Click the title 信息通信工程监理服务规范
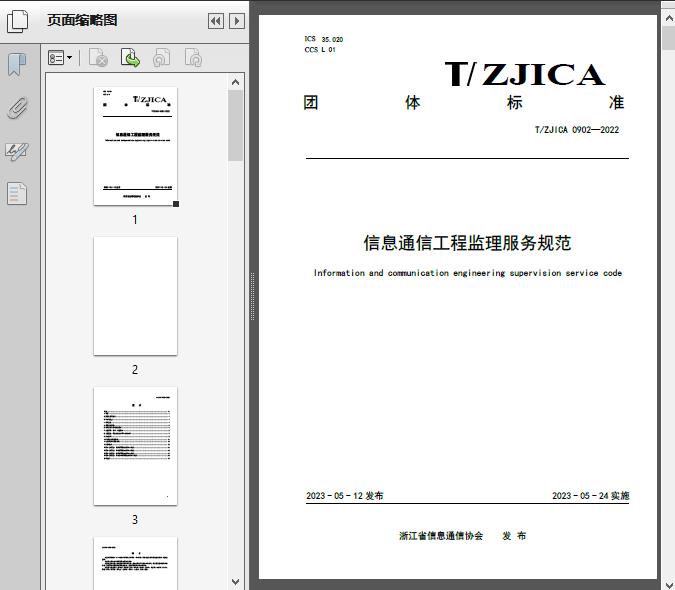 pyautogui.click(x=467, y=243)
